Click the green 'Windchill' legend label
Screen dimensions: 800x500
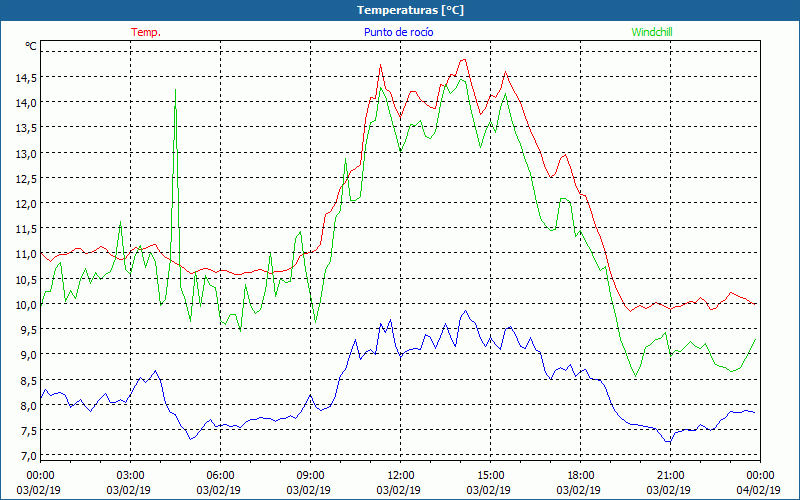(x=652, y=32)
